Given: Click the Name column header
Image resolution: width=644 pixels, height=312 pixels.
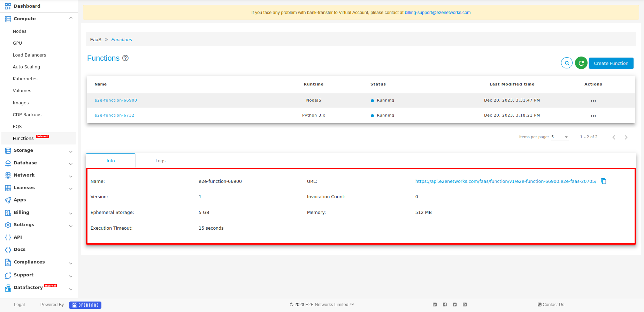Looking at the screenshot, I should pos(101,84).
